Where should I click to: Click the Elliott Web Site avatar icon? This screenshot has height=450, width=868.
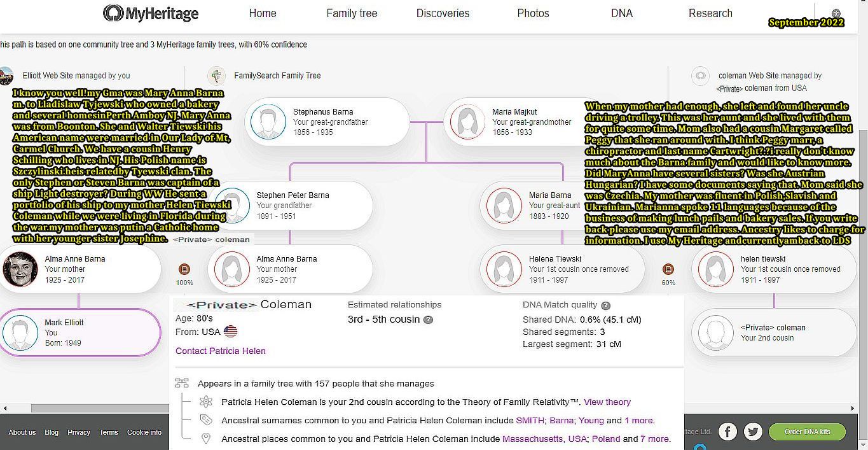coord(6,76)
